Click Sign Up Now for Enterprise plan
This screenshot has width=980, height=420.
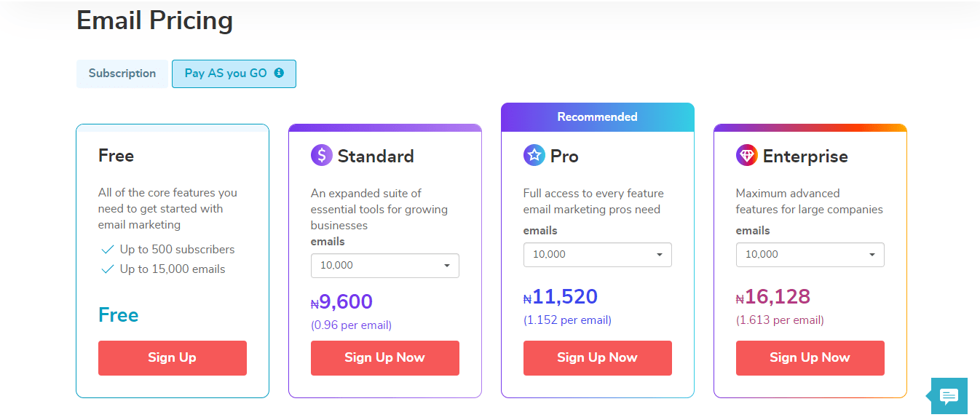point(810,357)
